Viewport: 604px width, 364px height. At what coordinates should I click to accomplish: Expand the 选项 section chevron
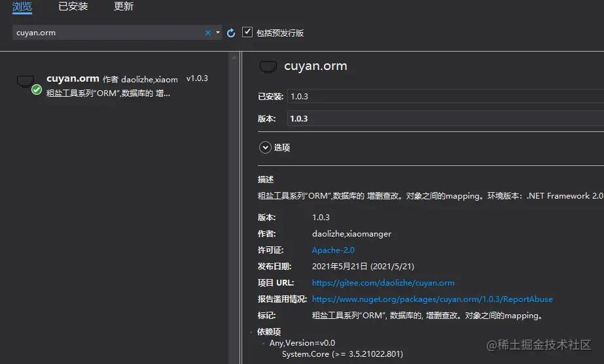265,148
